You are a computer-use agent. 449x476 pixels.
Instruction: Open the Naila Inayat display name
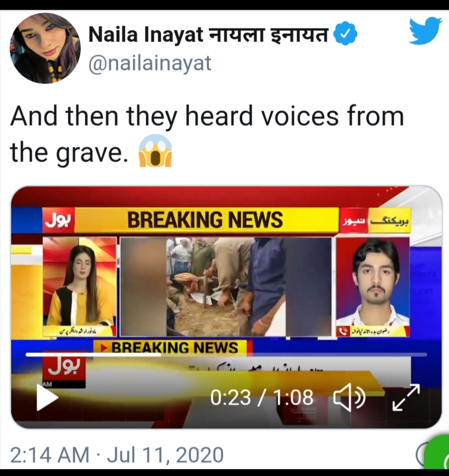pos(209,35)
